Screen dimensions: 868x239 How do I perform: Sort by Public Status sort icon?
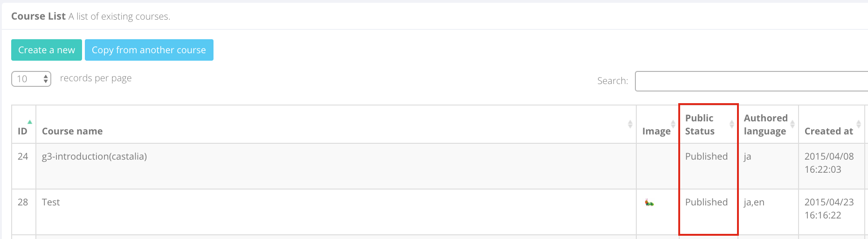point(731,124)
